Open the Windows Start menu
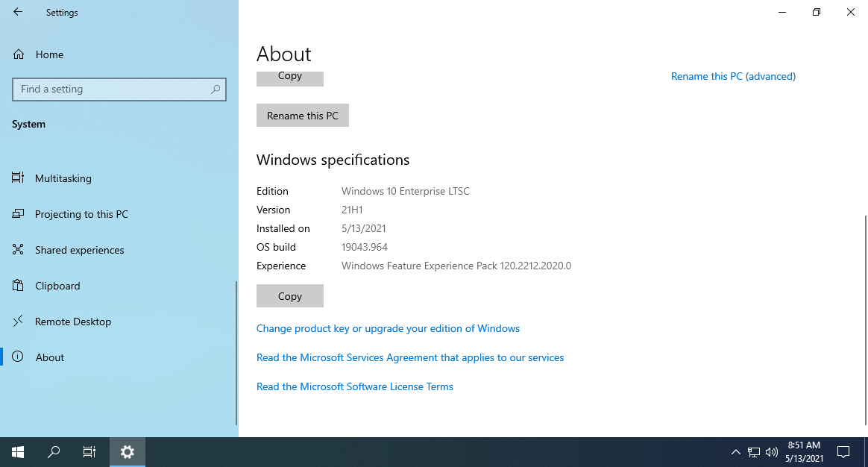This screenshot has height=467, width=868. click(x=18, y=452)
